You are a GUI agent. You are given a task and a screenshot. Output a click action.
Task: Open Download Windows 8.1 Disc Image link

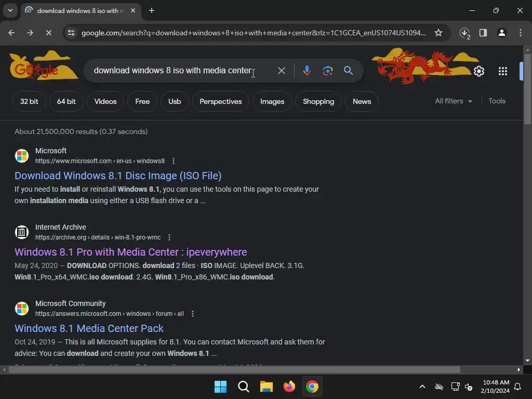pyautogui.click(x=118, y=176)
